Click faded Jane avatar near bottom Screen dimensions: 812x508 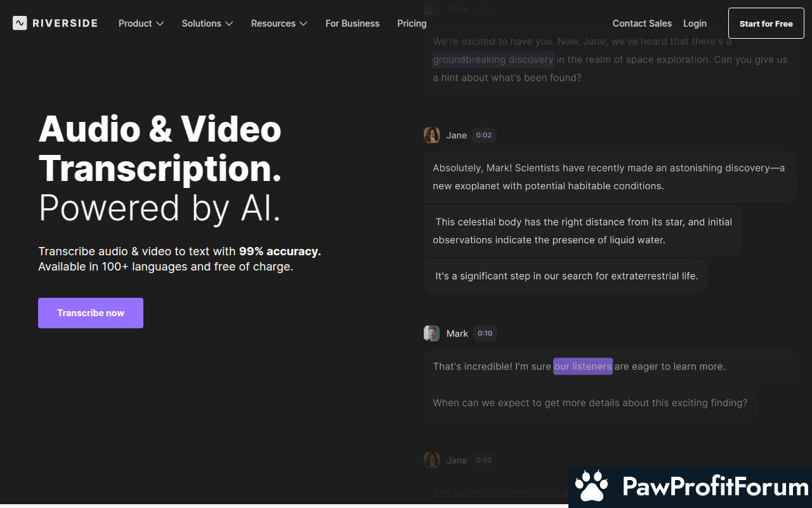pyautogui.click(x=431, y=460)
